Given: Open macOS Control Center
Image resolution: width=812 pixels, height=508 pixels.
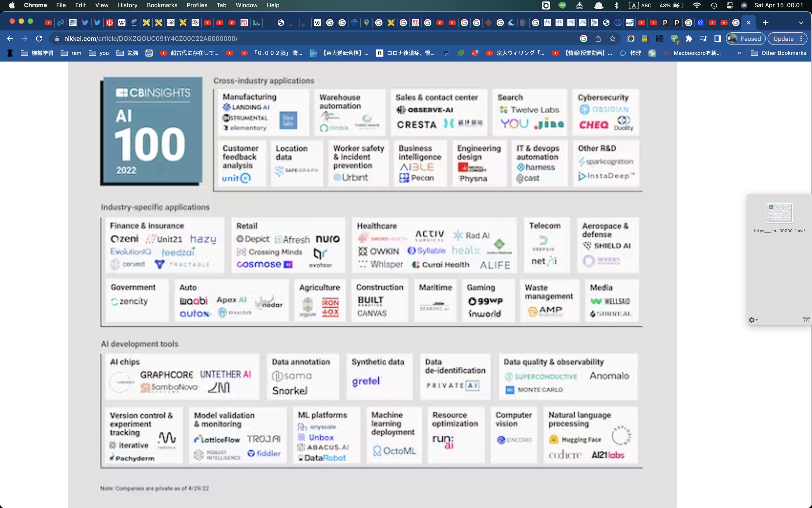Looking at the screenshot, I should tap(730, 5).
